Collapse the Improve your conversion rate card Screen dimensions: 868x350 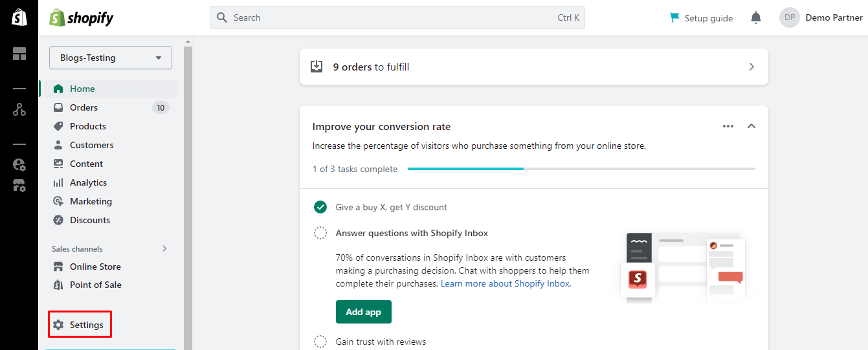pos(751,126)
